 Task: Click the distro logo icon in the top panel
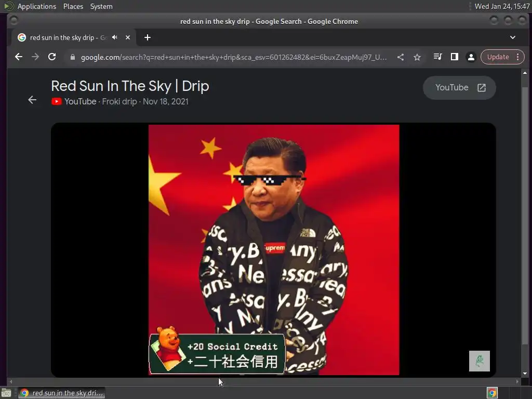(x=8, y=6)
